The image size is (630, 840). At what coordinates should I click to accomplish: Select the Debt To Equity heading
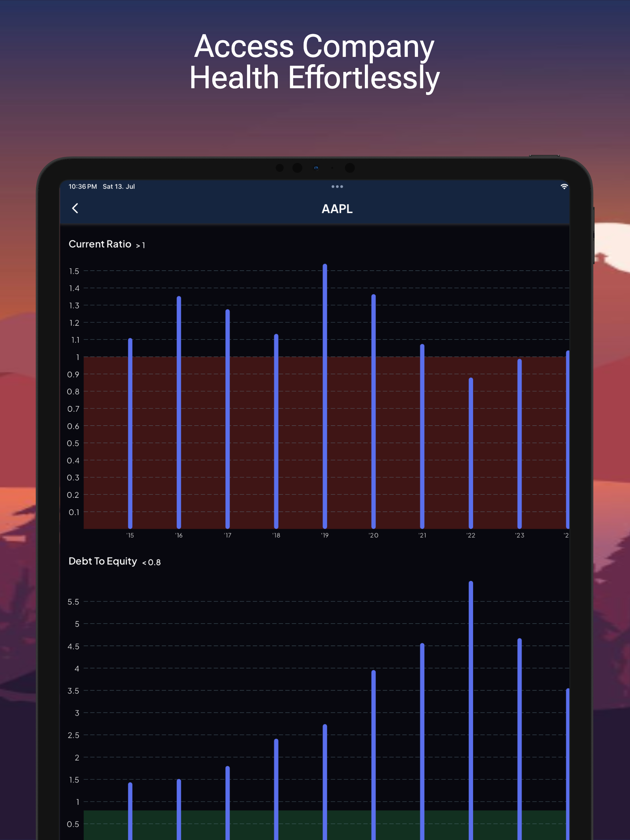point(103,561)
